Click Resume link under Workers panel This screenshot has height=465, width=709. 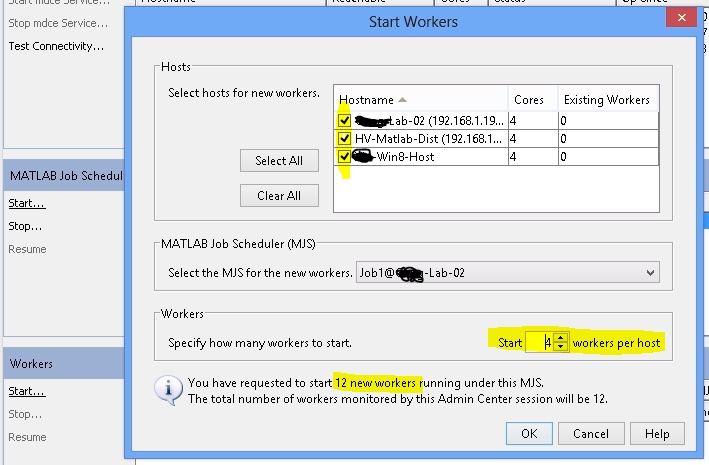[x=27, y=437]
